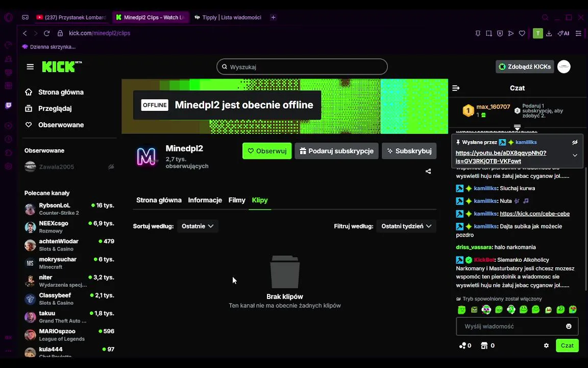Click the browser play toolbar icon
Viewport: 588px width, 368px height.
coord(511,33)
